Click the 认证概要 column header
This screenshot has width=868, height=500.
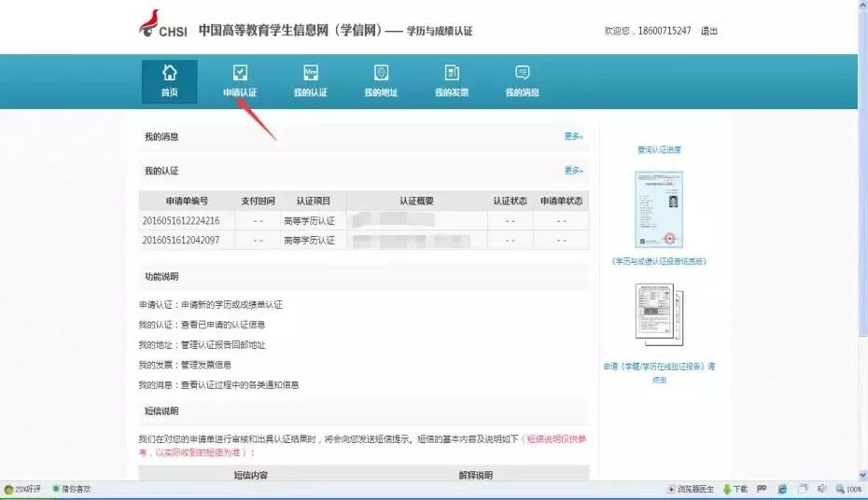point(417,201)
